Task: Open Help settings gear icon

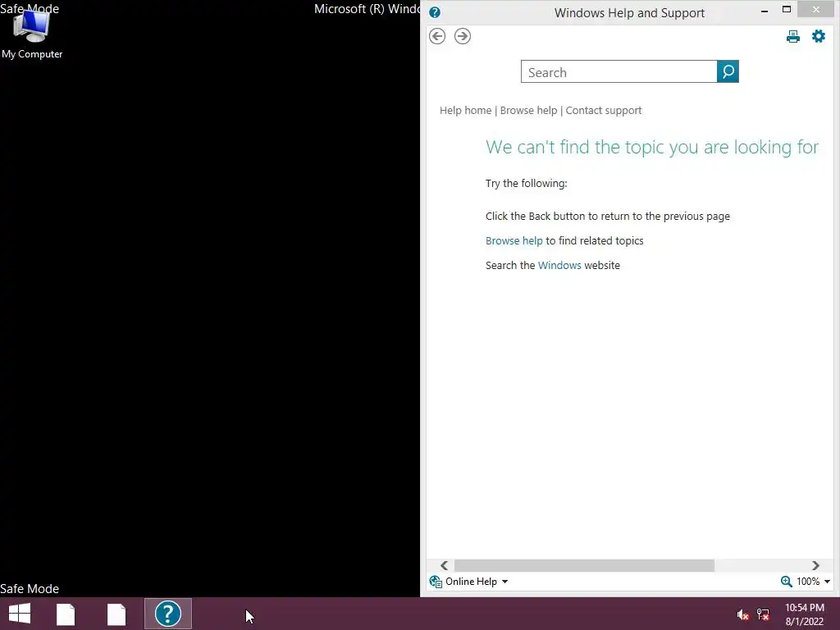Action: (819, 36)
